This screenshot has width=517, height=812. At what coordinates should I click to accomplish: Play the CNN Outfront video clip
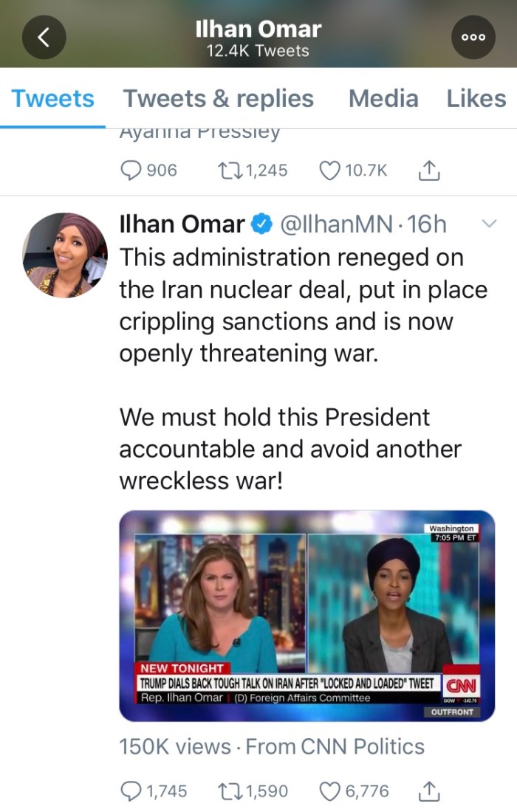307,615
